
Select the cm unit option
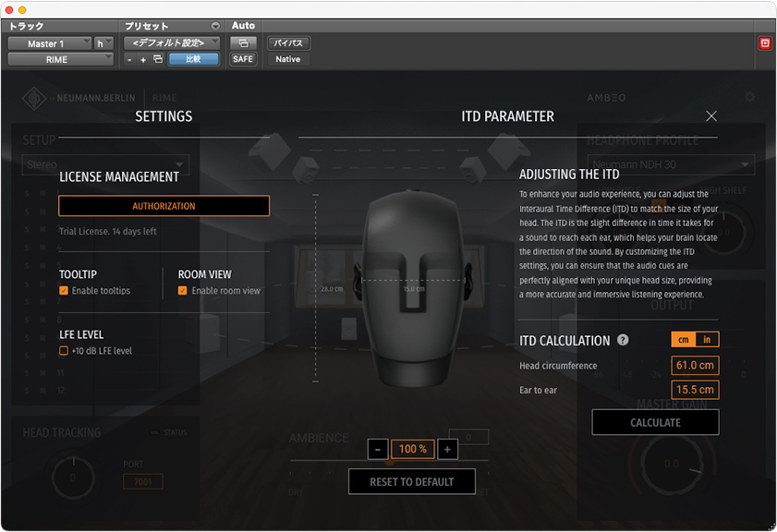684,340
